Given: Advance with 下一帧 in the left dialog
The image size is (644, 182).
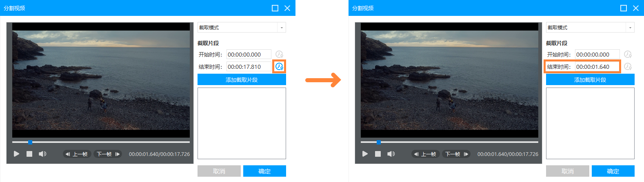Looking at the screenshot, I should (x=108, y=154).
